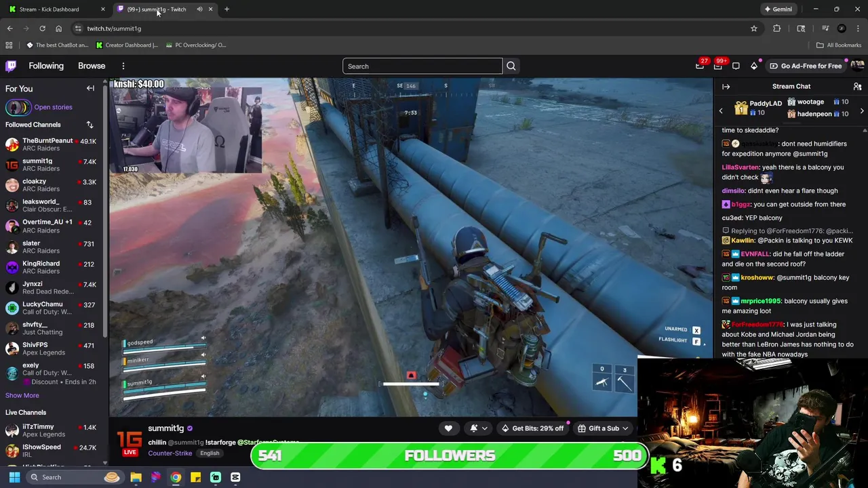Open Twitch more options three-dot menu
Screen dimensions: 868x488
pyautogui.click(x=123, y=66)
